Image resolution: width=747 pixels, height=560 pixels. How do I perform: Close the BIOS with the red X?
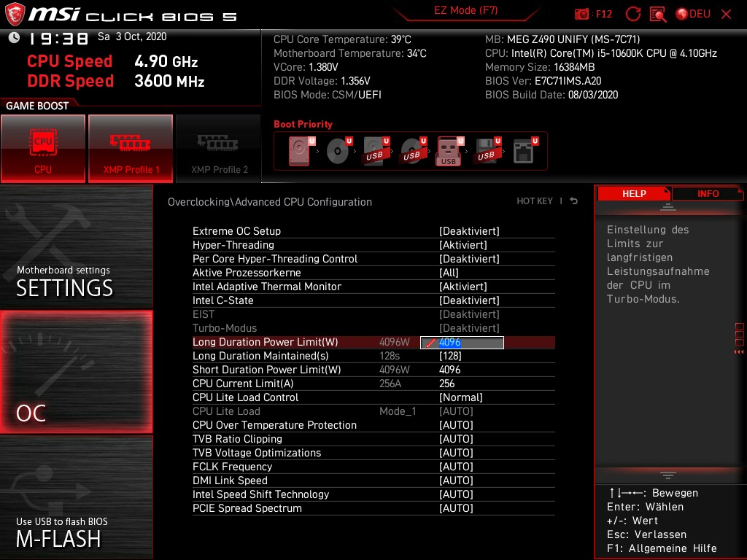(726, 15)
